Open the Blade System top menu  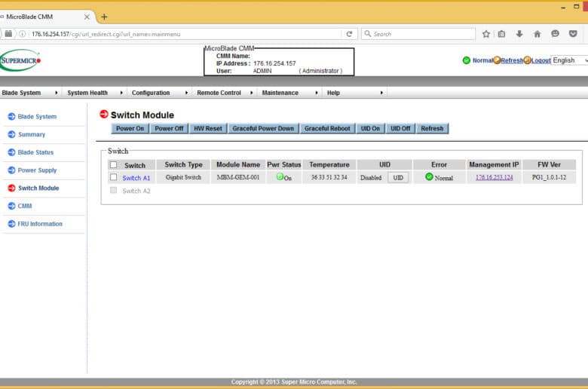click(21, 93)
